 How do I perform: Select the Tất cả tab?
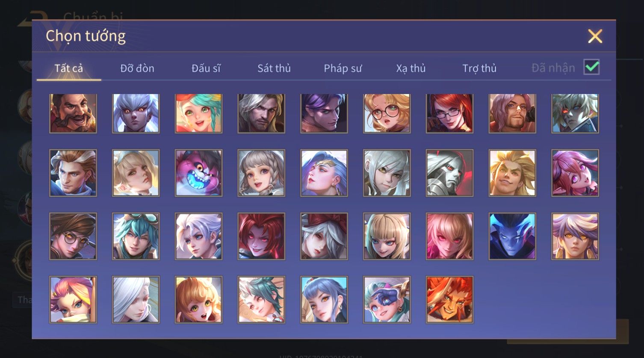(x=69, y=68)
